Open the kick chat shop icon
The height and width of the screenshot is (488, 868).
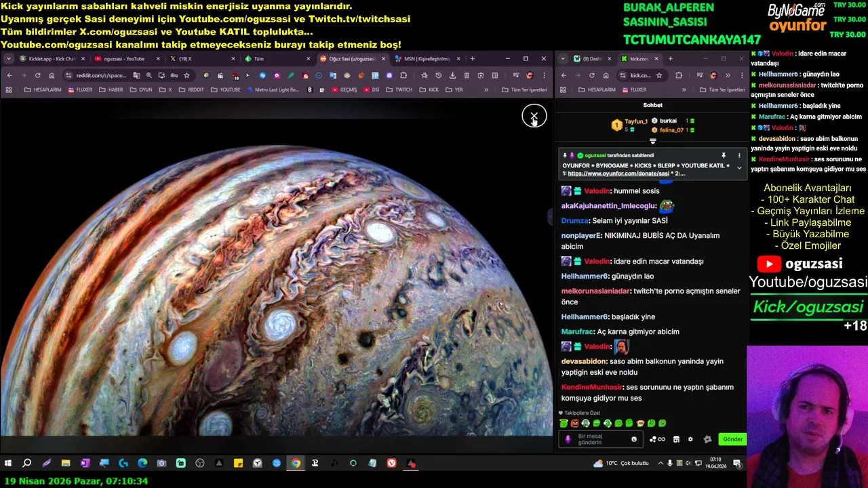point(676,439)
